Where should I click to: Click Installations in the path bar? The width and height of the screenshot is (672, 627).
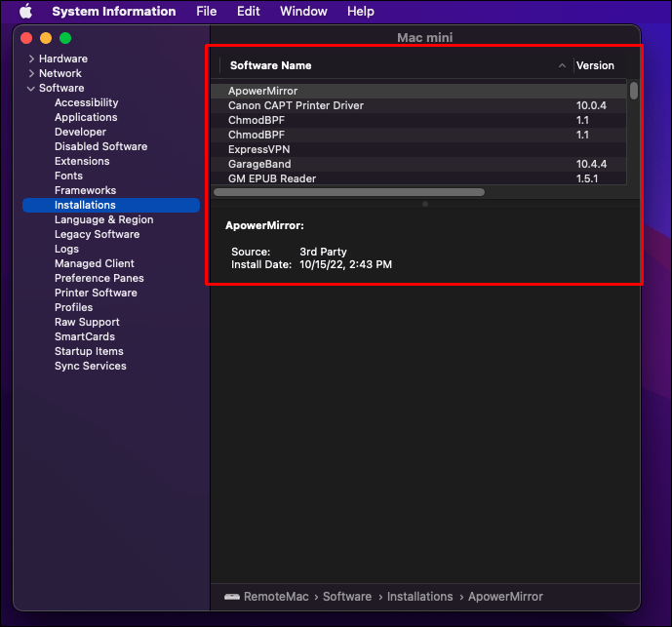click(420, 597)
